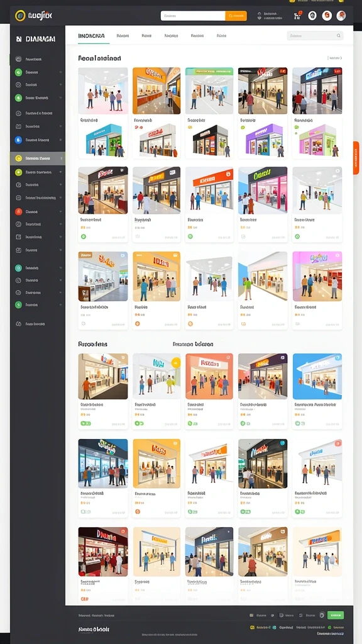The height and width of the screenshot is (644, 362).
Task: Click the magnifier icon in right search field
Action: click(339, 36)
